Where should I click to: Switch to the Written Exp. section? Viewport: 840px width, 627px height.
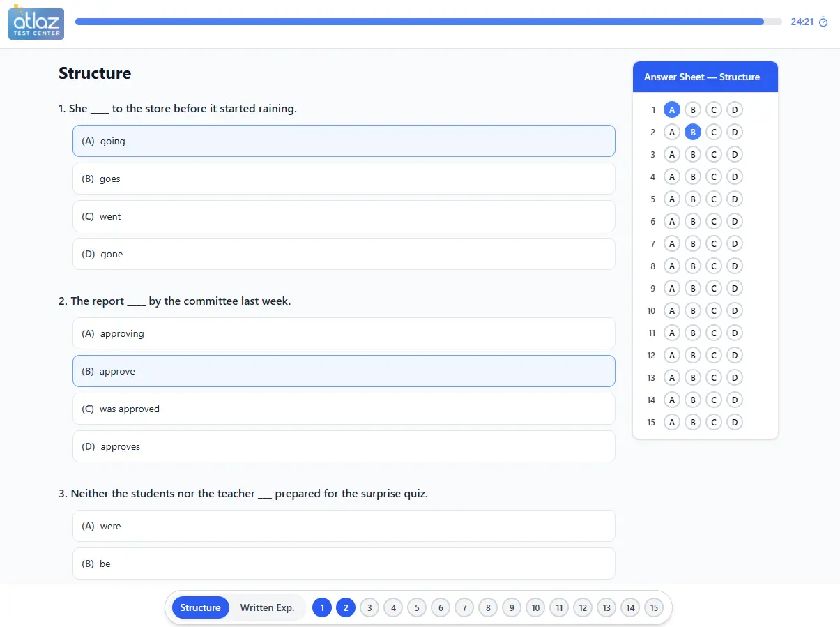[x=268, y=607]
